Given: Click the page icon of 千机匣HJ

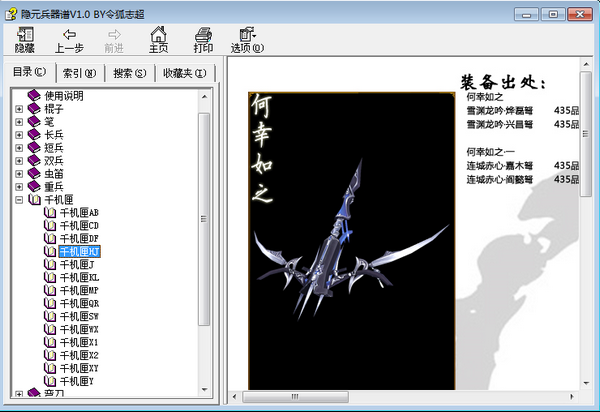Looking at the screenshot, I should [50, 252].
